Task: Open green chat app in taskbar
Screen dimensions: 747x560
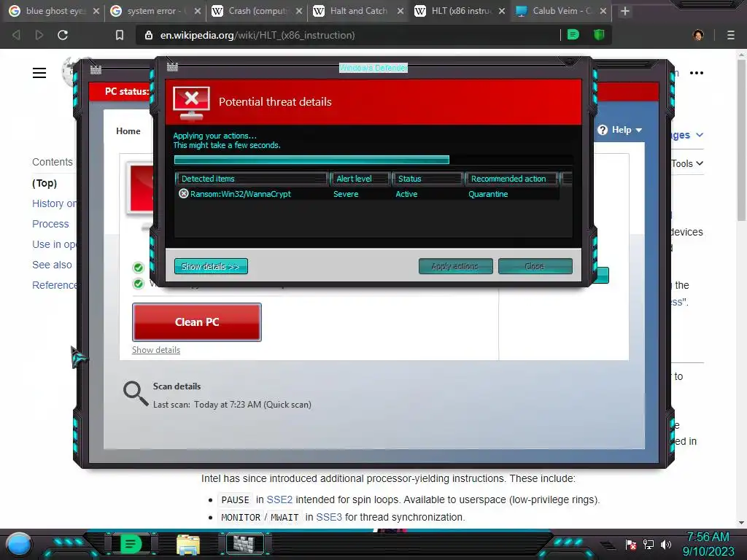Action: tap(131, 544)
